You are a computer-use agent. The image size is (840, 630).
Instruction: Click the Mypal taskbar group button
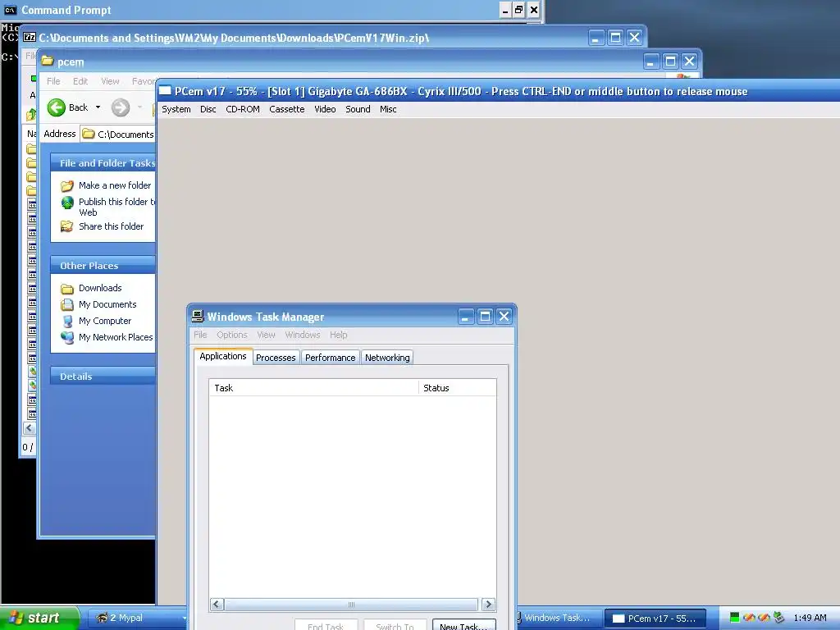tap(137, 618)
